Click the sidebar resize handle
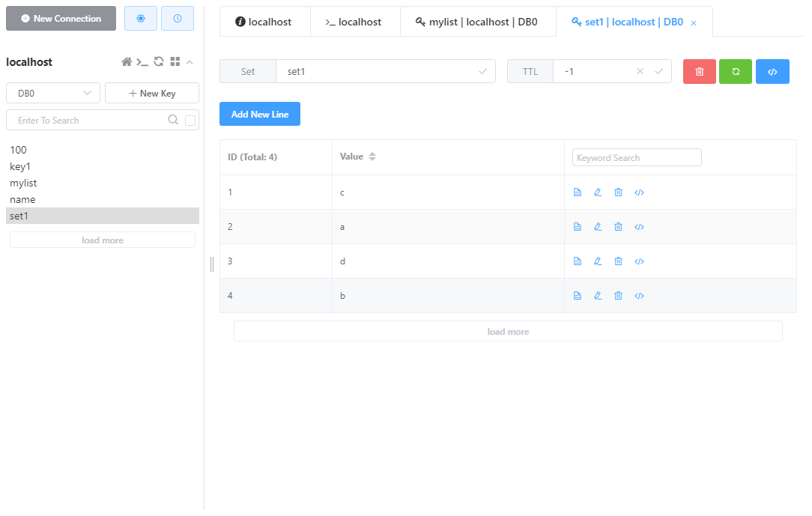Screen dimensions: 812x516 [212, 264]
